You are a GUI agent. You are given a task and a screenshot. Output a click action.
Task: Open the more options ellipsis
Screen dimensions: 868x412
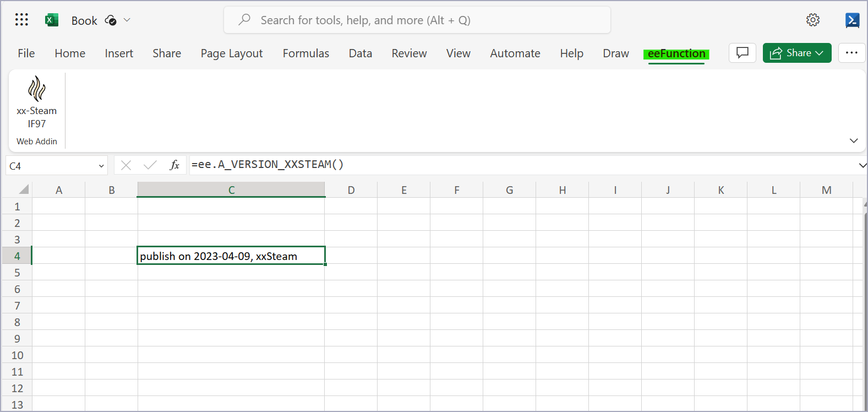click(851, 53)
